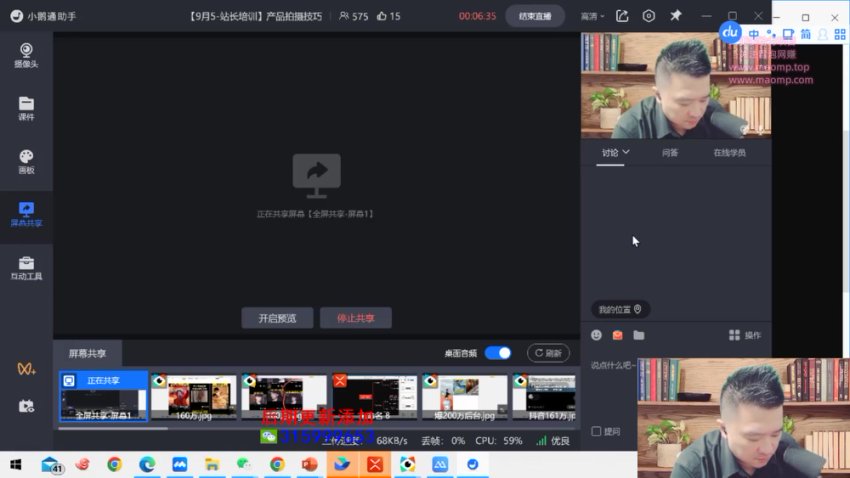Open the 课件 courseware panel

point(26,108)
